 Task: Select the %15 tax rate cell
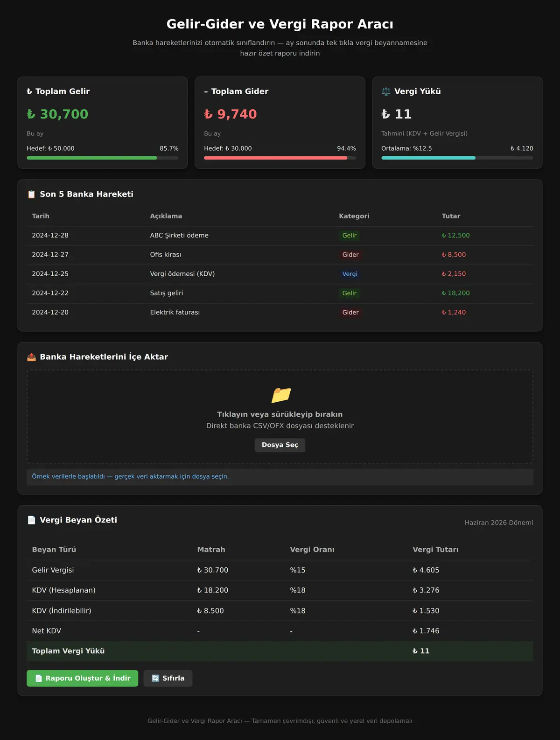pyautogui.click(x=298, y=570)
